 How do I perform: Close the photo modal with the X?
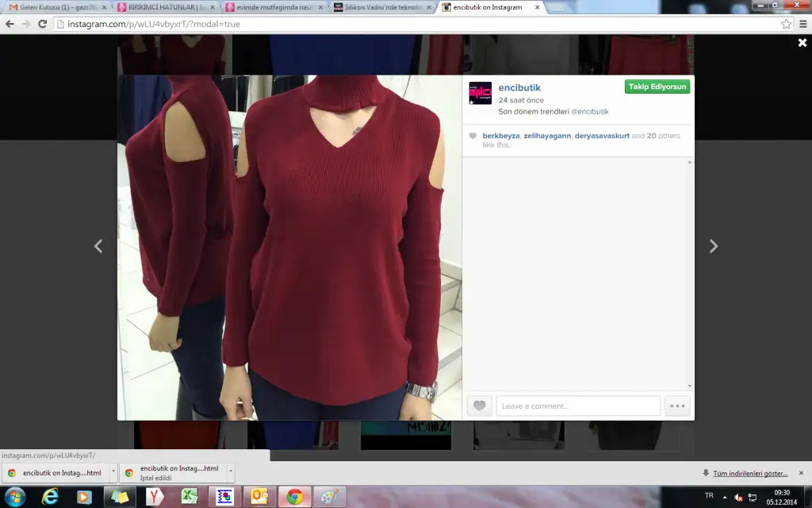point(802,43)
